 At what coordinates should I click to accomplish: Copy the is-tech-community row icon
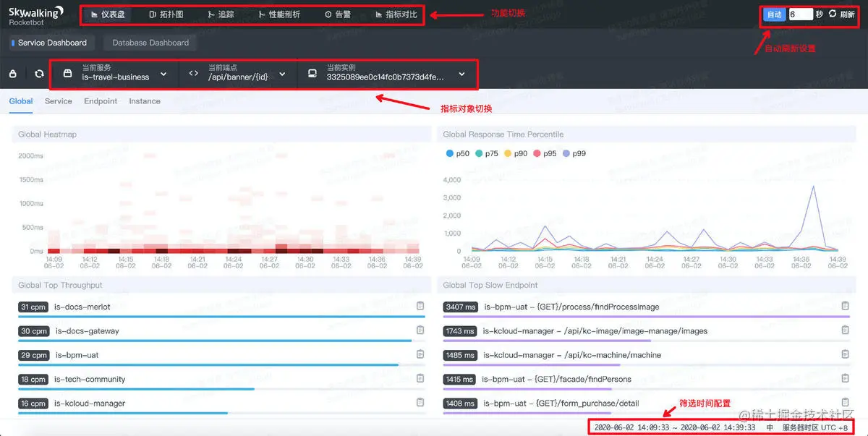click(420, 378)
